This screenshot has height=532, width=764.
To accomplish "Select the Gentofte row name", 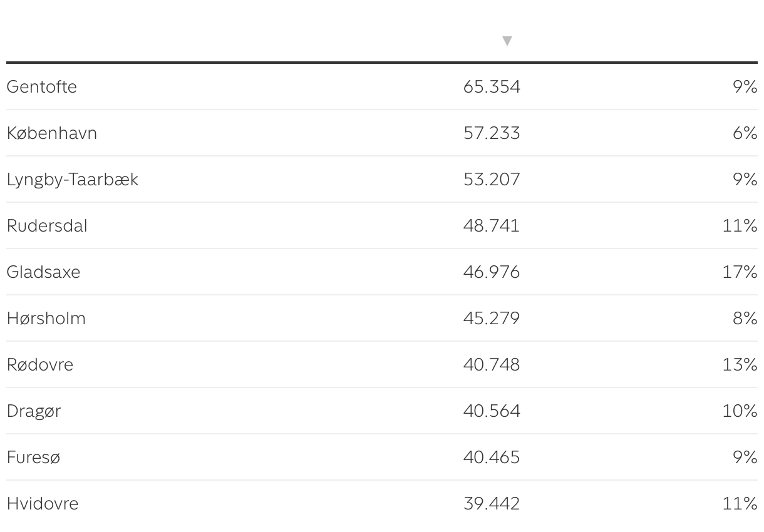I will click(42, 86).
